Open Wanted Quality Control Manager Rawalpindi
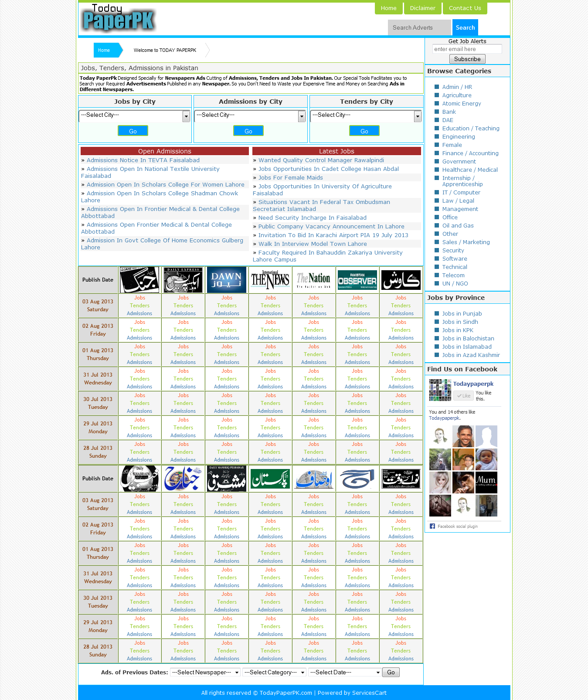The height and width of the screenshot is (700, 588). pos(321,160)
